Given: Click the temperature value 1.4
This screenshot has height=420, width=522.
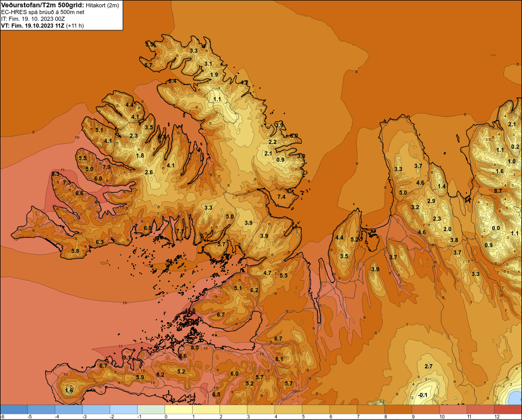Looking at the screenshot, I should (x=442, y=186).
